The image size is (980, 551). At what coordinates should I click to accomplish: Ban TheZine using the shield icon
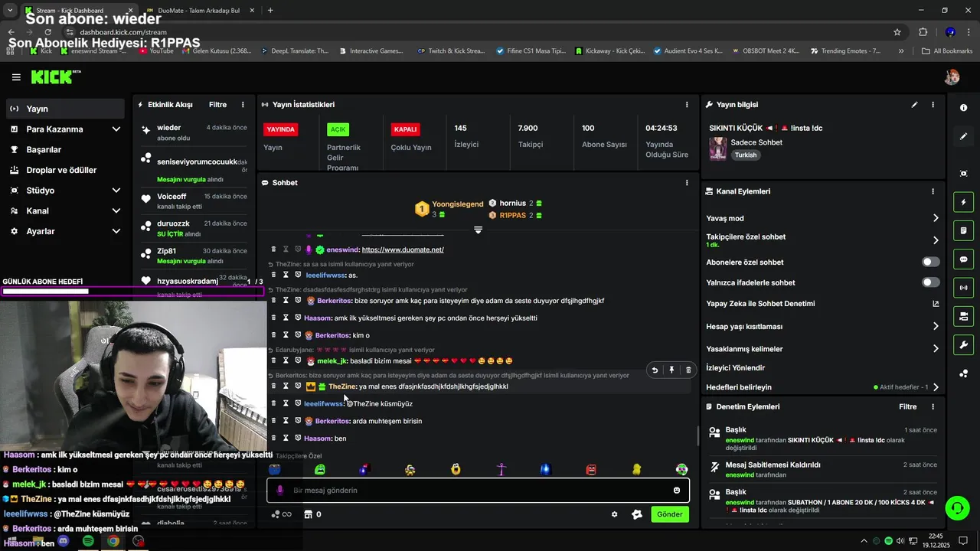tap(298, 386)
